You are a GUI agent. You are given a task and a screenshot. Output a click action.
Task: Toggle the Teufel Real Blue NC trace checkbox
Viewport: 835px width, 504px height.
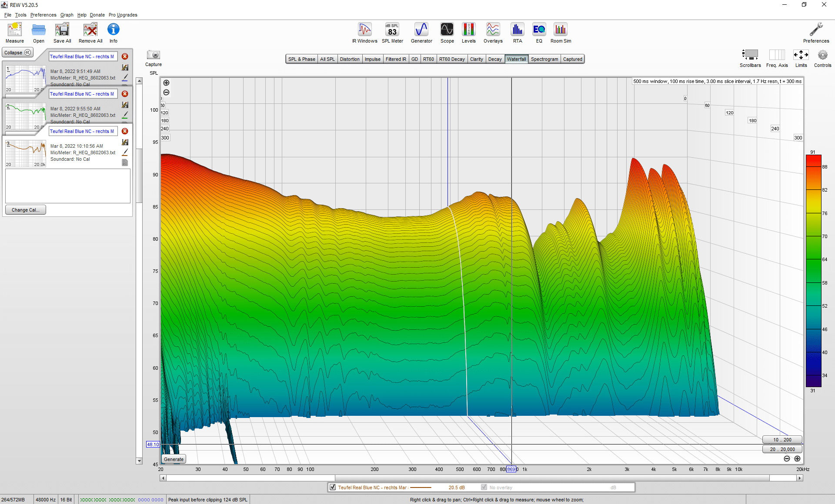point(333,487)
